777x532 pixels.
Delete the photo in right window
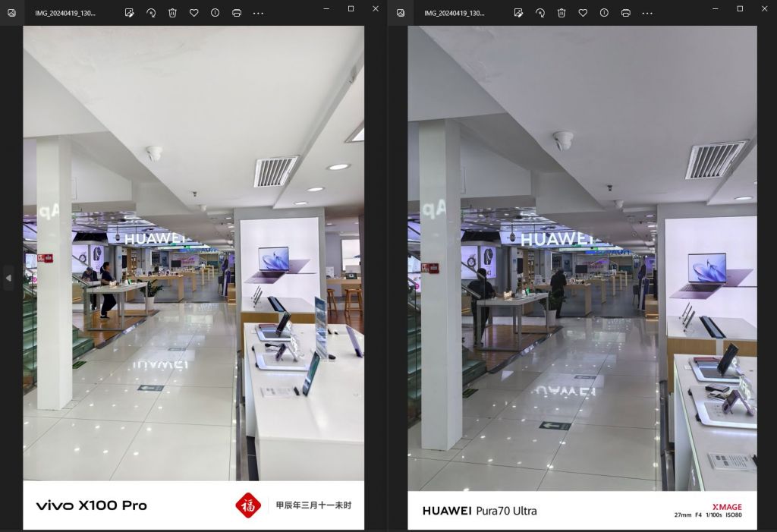coord(562,13)
